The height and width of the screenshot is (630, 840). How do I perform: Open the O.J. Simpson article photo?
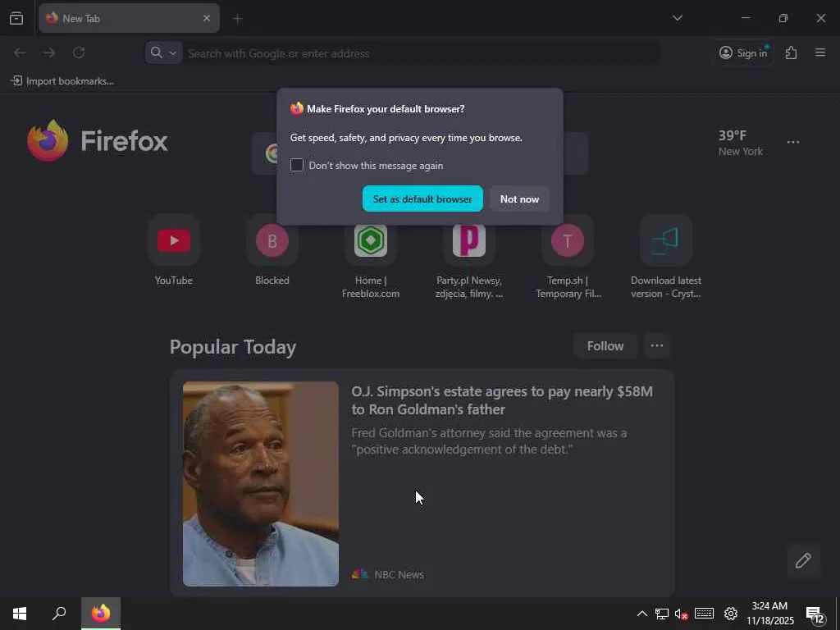260,484
